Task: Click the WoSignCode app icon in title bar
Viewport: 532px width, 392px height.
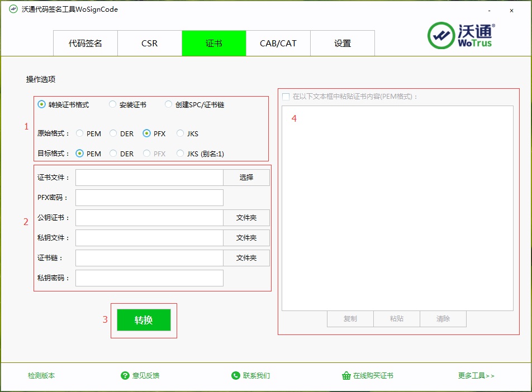Action: click(x=13, y=9)
